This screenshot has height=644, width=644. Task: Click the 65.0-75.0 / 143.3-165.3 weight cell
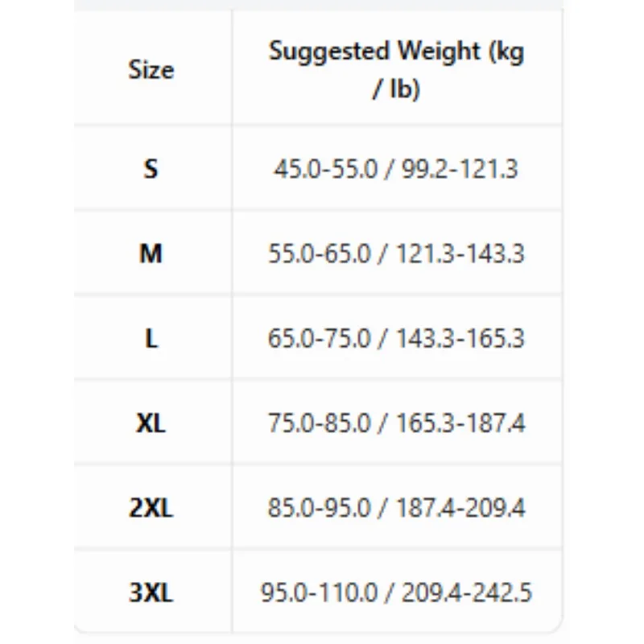(x=396, y=338)
